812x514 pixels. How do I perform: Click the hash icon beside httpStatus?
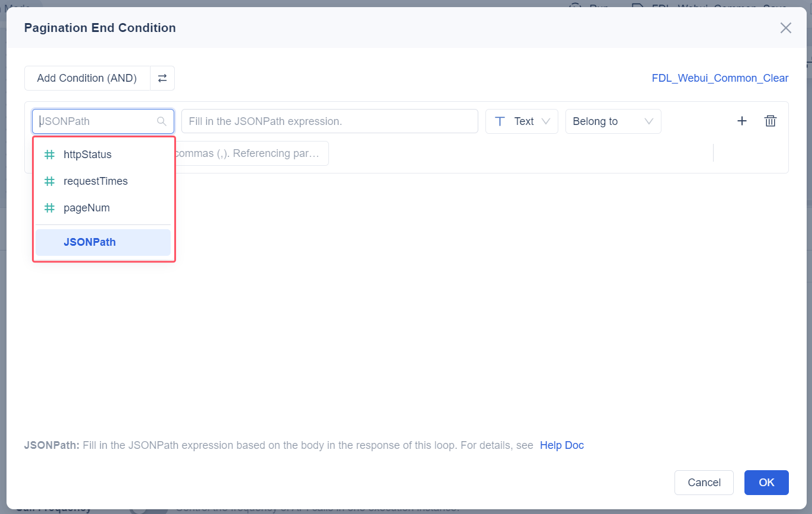click(50, 155)
